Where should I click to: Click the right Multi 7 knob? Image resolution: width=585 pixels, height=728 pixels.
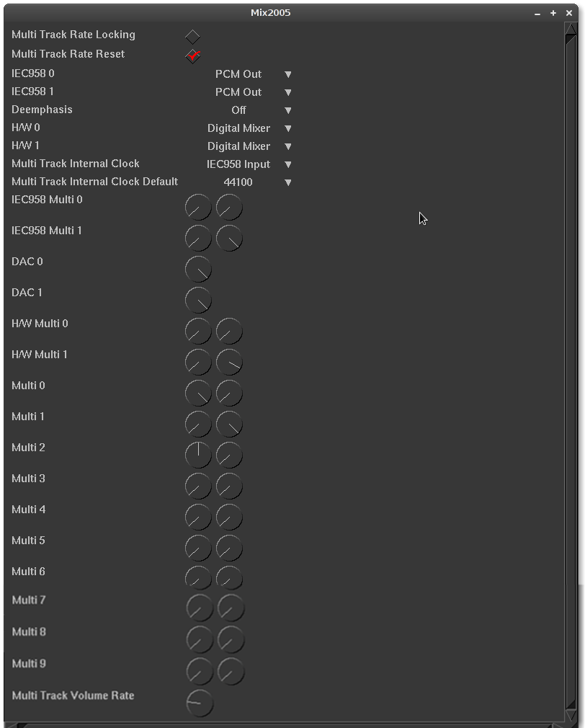[x=231, y=608]
